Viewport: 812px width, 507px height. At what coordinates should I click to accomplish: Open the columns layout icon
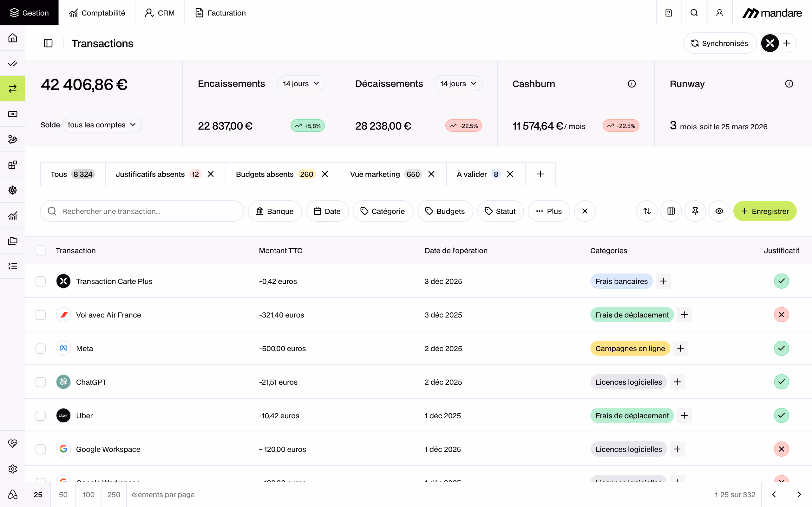coord(671,211)
